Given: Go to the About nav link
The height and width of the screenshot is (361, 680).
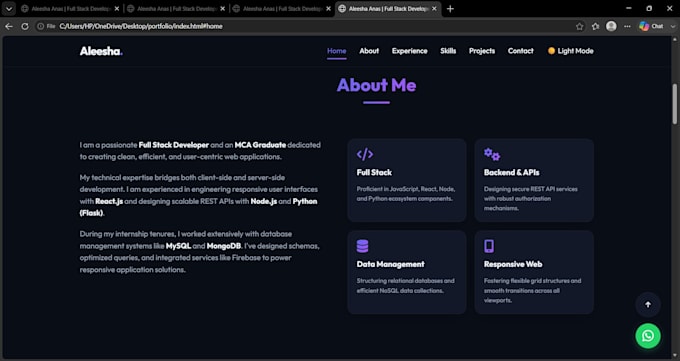Looking at the screenshot, I should pyautogui.click(x=369, y=51).
